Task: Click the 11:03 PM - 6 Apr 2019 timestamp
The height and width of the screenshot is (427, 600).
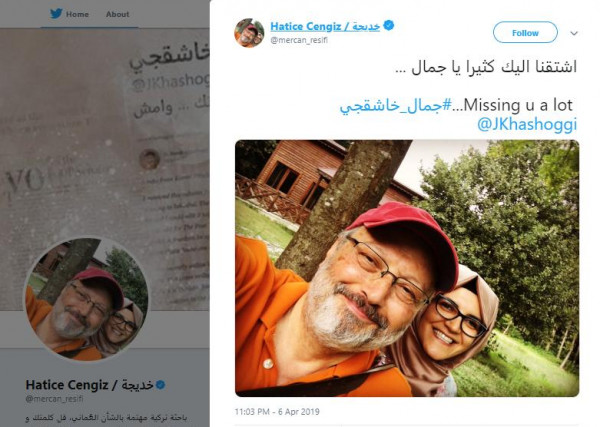Action: 277,412
